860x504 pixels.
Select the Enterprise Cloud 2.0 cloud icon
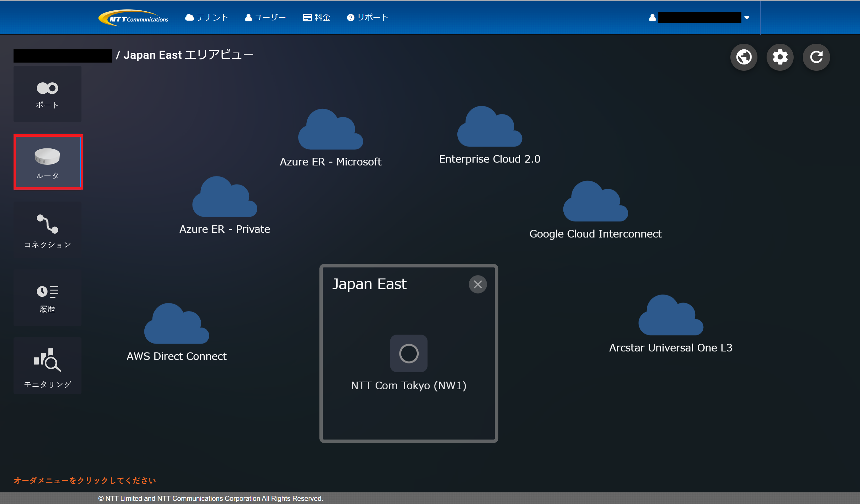click(x=489, y=128)
